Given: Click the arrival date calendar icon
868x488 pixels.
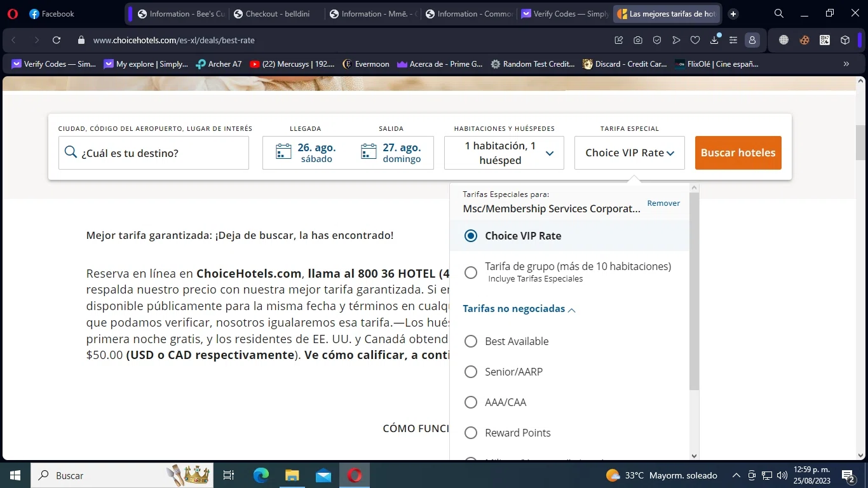Looking at the screenshot, I should click(283, 152).
